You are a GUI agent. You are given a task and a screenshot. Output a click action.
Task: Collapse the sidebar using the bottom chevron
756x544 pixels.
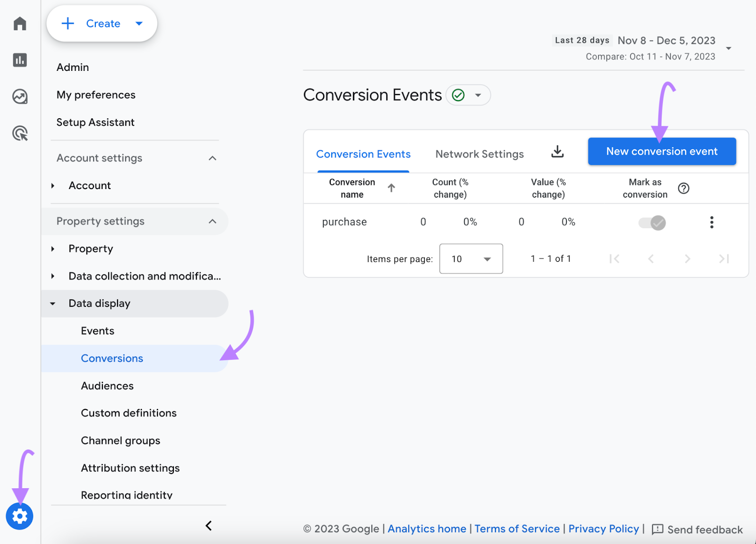point(208,526)
